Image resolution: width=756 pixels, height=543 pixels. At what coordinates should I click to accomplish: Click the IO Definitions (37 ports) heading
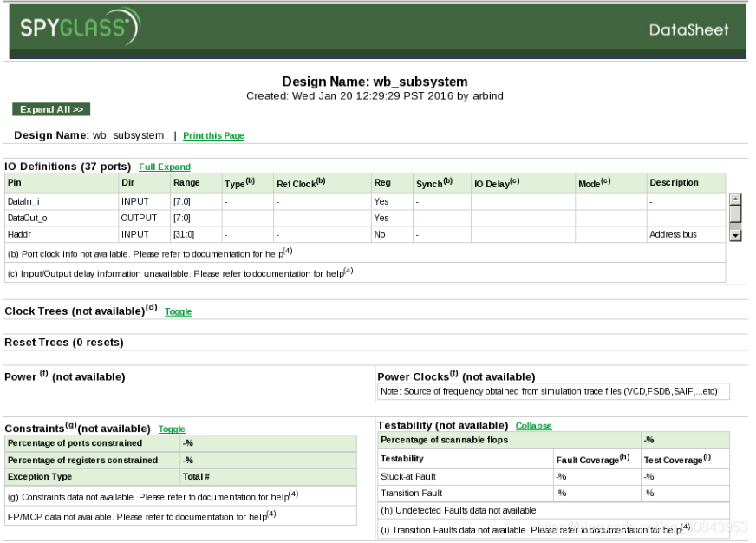pos(68,167)
